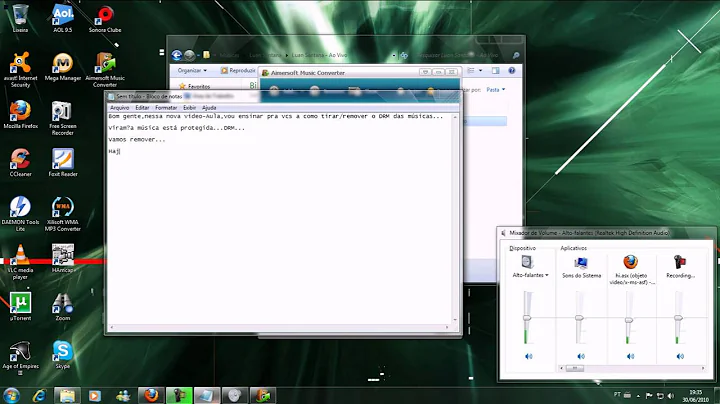
Task: Open the Windows Live Messenger taskbar icon
Action: 123,395
